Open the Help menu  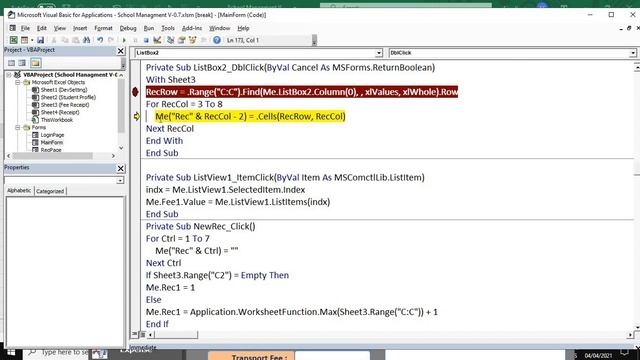click(x=243, y=28)
